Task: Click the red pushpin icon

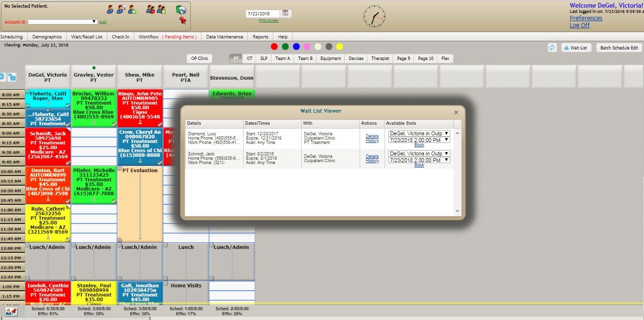Action: click(182, 20)
